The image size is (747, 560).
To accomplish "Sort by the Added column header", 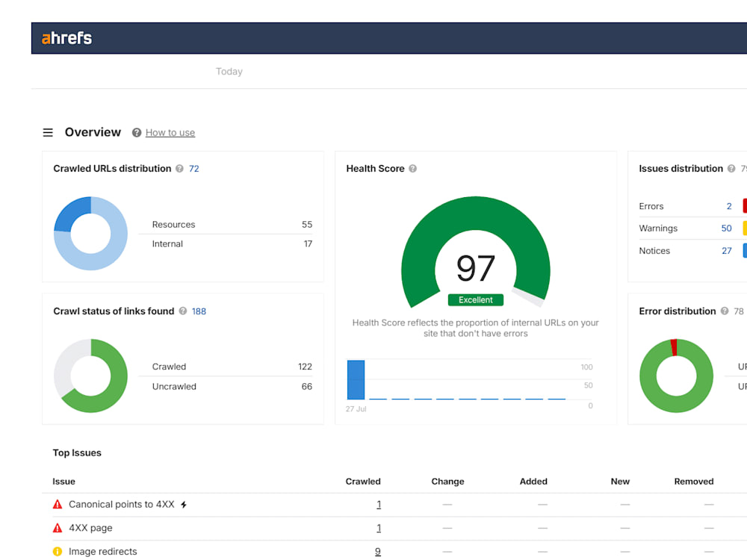I will click(x=533, y=482).
